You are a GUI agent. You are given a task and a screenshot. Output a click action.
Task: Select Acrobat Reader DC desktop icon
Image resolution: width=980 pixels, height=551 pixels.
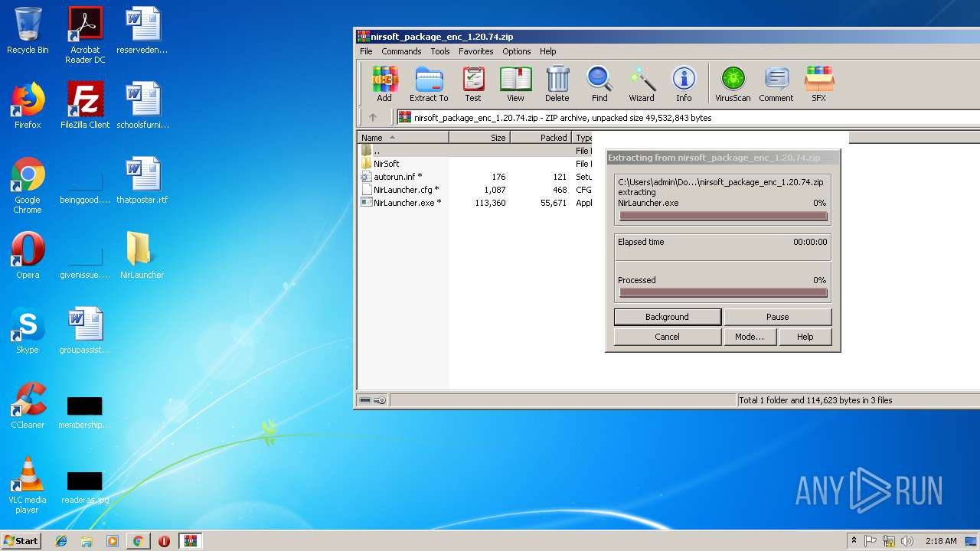coord(85,35)
